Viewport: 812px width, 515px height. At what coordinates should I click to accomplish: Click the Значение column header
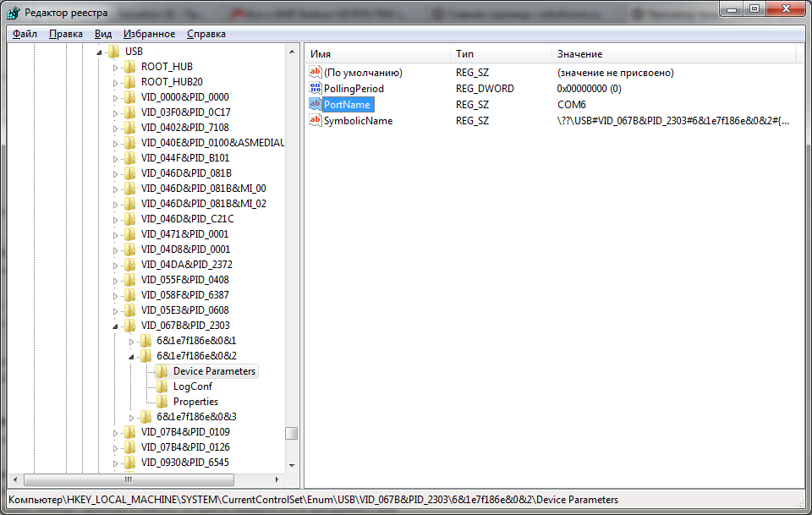click(674, 54)
